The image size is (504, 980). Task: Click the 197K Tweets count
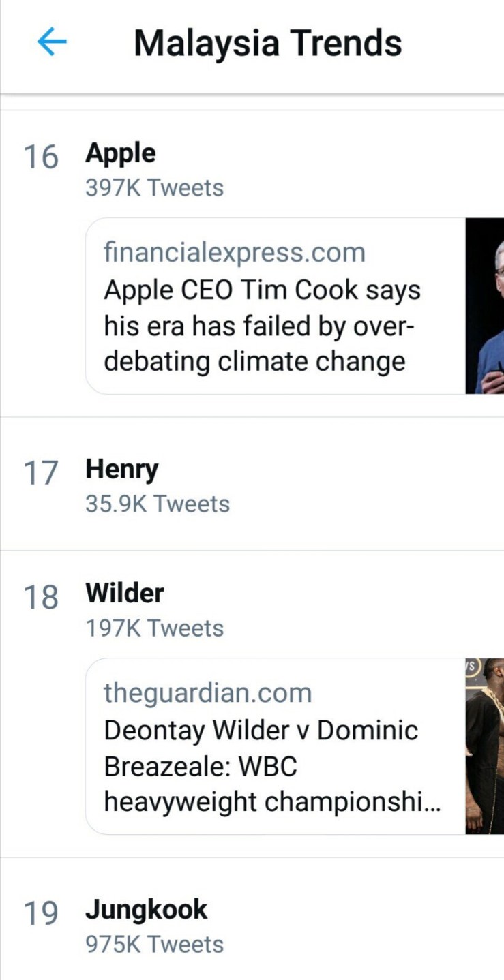[x=154, y=628]
